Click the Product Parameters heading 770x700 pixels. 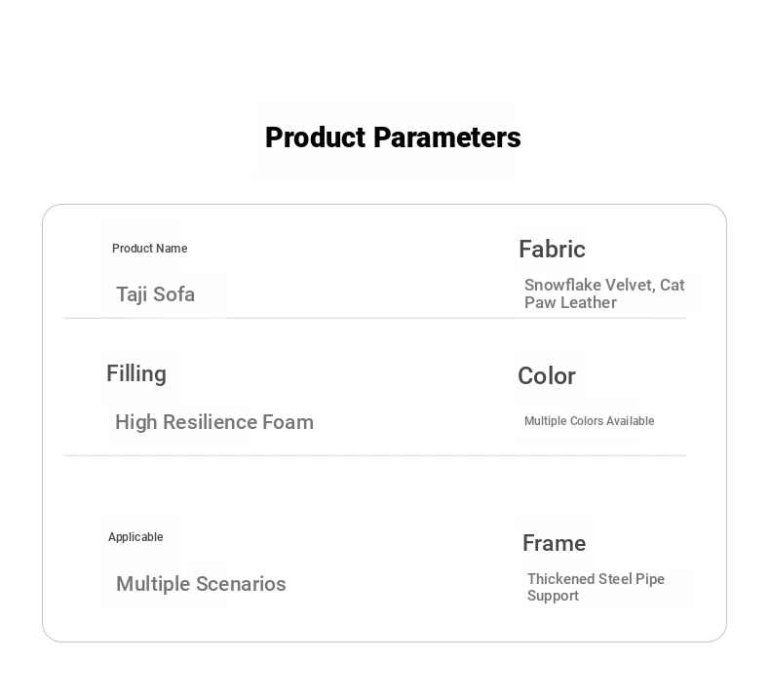pyautogui.click(x=393, y=137)
